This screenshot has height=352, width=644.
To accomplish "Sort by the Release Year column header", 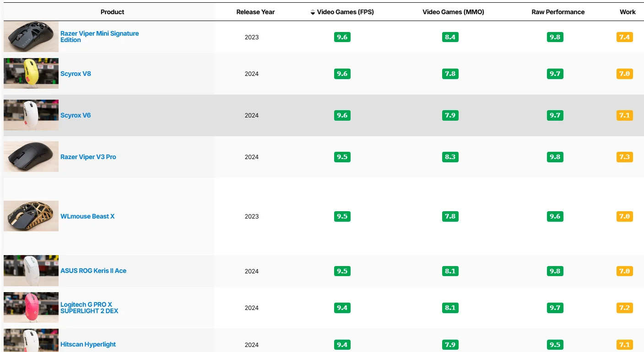I will 255,12.
